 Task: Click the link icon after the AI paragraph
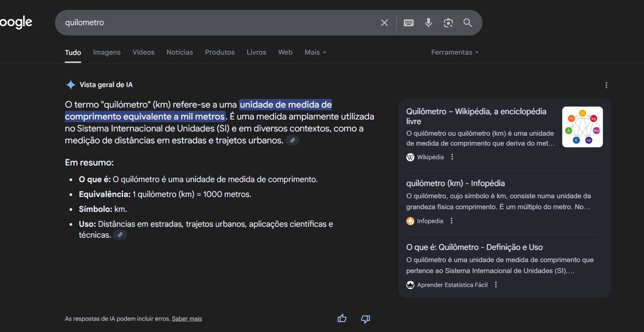tap(292, 140)
